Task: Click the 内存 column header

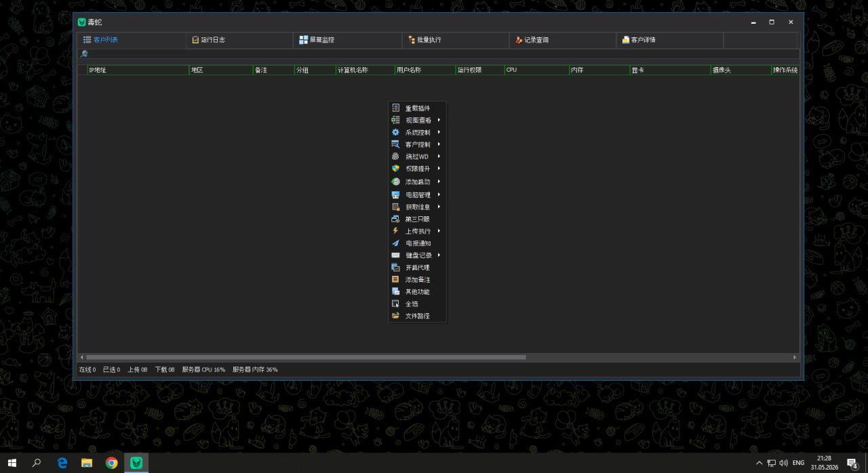Action: 599,70
